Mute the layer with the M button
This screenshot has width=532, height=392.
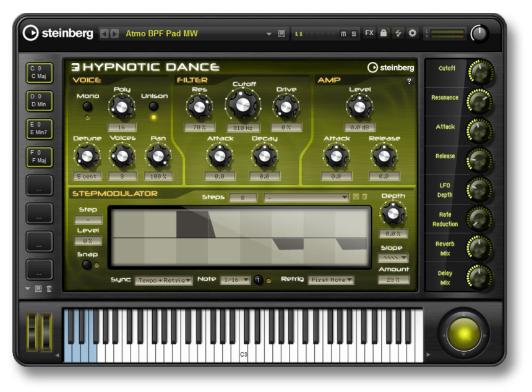(343, 34)
